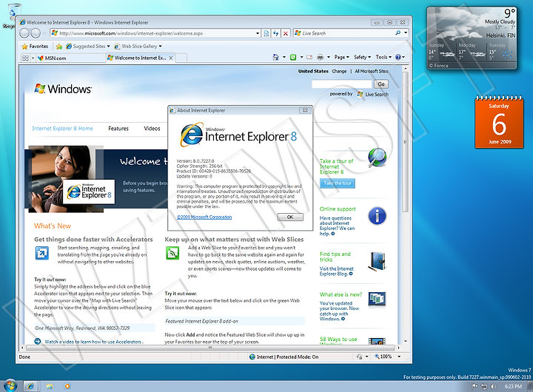533x392 pixels.
Task: Click the 100% zoom level button
Action: click(x=383, y=356)
